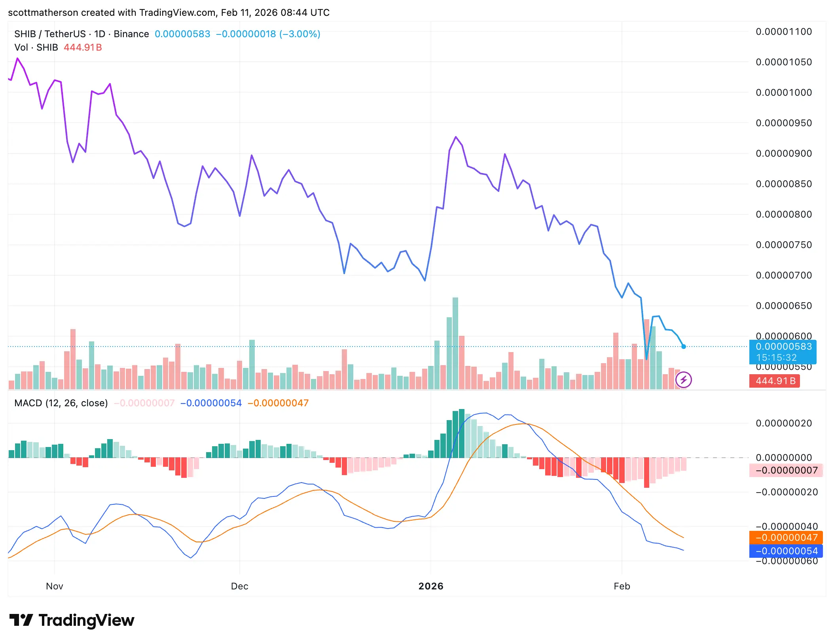Click the Vol · SHIB indicator legend
The height and width of the screenshot is (644, 834).
click(36, 47)
